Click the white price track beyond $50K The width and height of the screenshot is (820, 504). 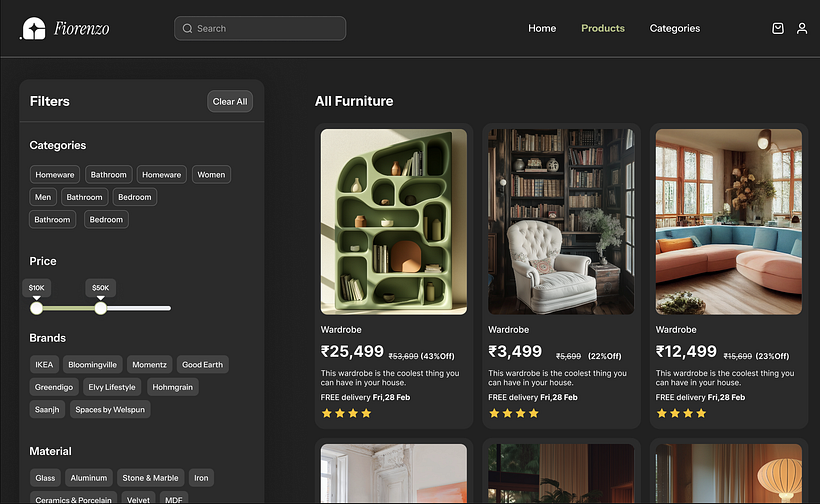[139, 308]
